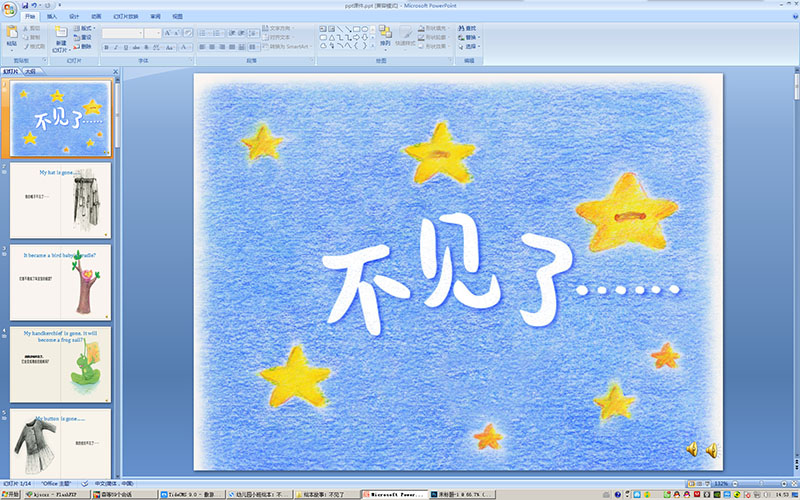Viewport: 800px width, 500px height.
Task: Save the presentation via quick access toolbar
Action: pos(25,5)
